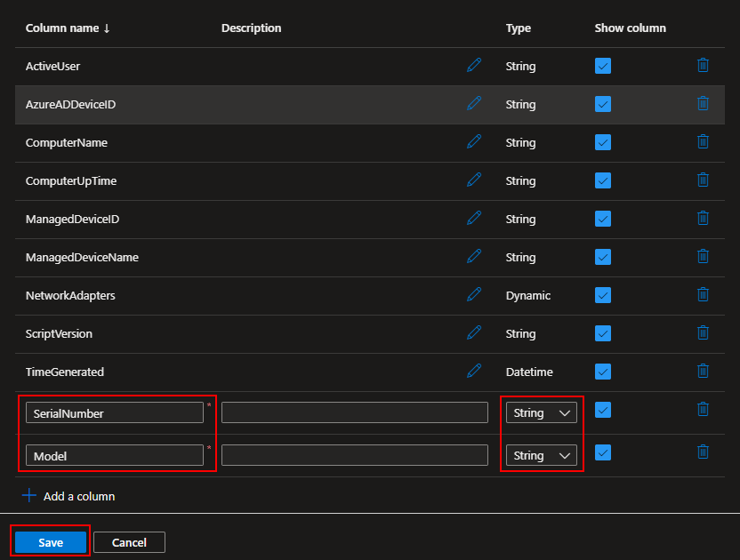The image size is (740, 560).
Task: Click the plus icon to add a column
Action: pos(29,496)
